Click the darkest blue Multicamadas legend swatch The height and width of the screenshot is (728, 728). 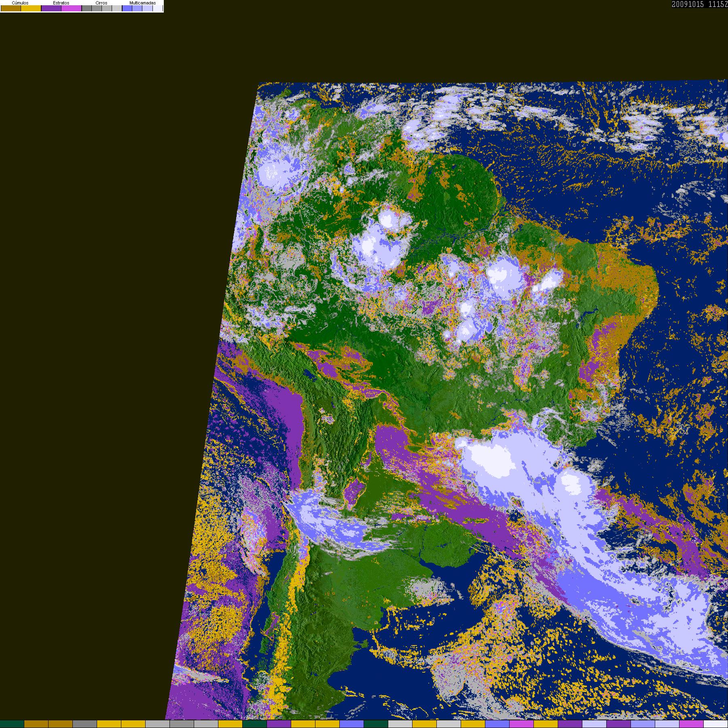pos(127,8)
